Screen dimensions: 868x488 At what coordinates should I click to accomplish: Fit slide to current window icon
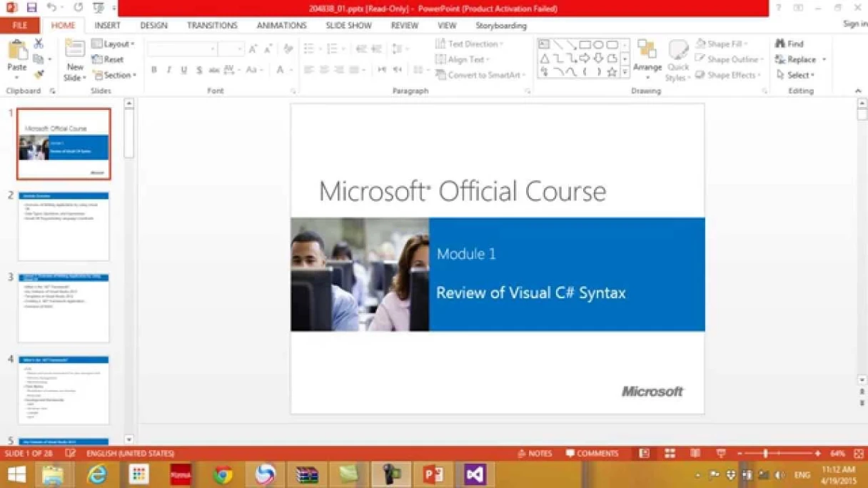point(859,454)
